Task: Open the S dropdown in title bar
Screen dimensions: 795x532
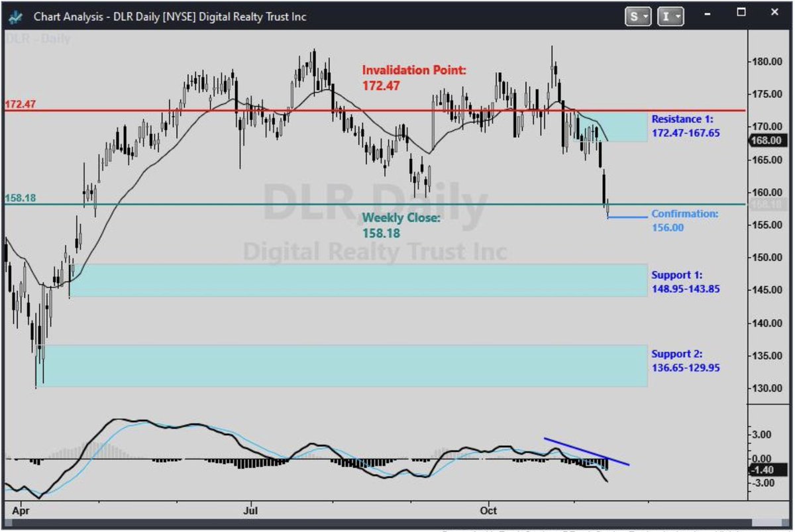Action: [x=639, y=17]
